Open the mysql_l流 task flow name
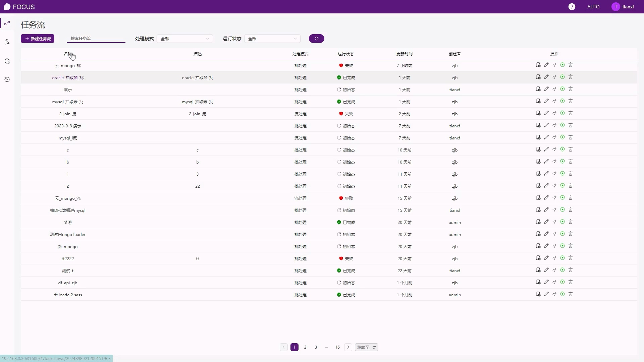This screenshot has width=644, height=362. pos(68,138)
